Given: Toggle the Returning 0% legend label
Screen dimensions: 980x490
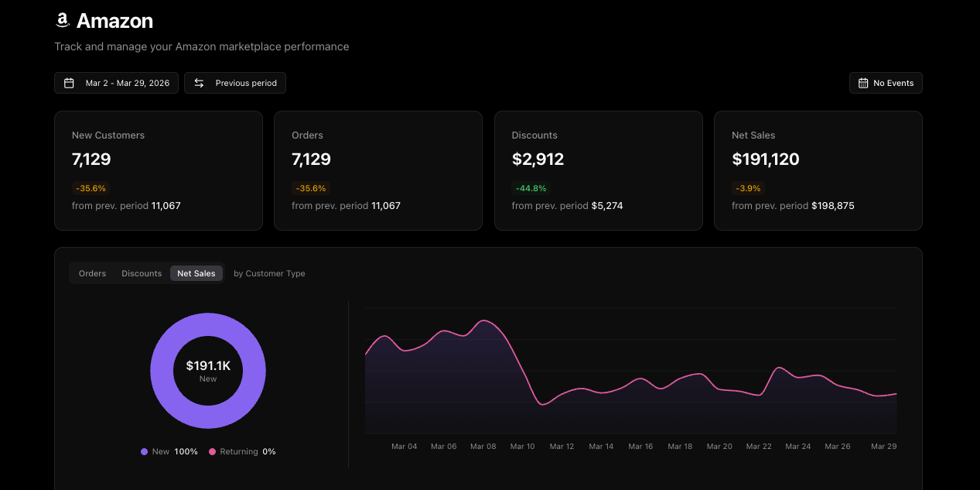Looking at the screenshot, I should (x=248, y=451).
